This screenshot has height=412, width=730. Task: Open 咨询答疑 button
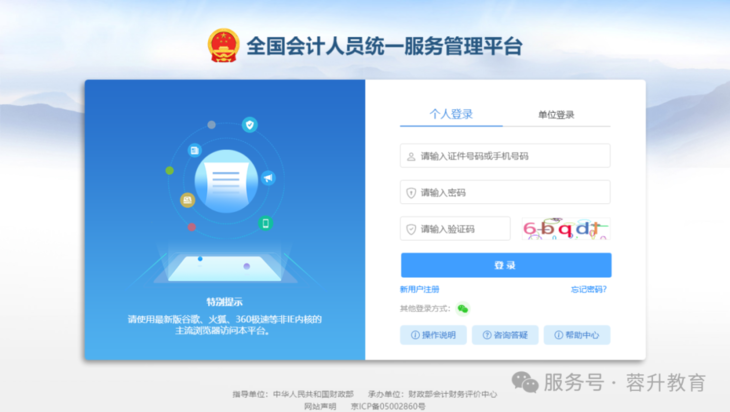point(505,335)
